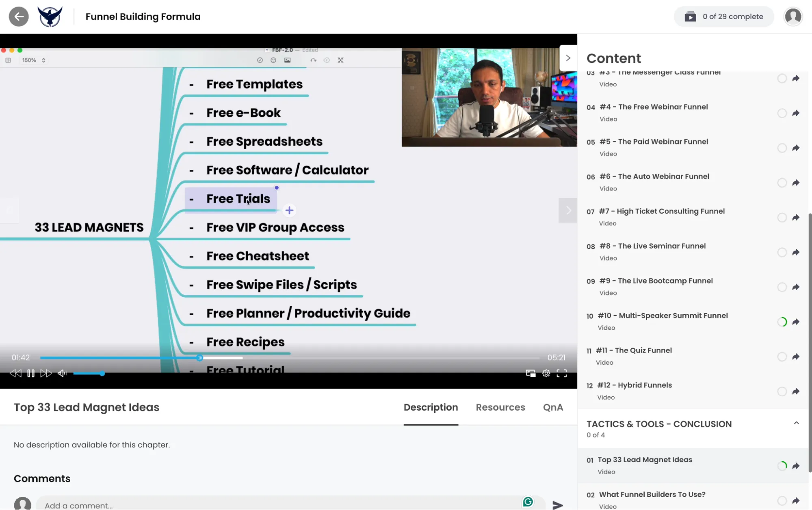This screenshot has height=510, width=812.
Task: Collapse Tactics & Tools - Conclusion section
Action: pos(796,423)
